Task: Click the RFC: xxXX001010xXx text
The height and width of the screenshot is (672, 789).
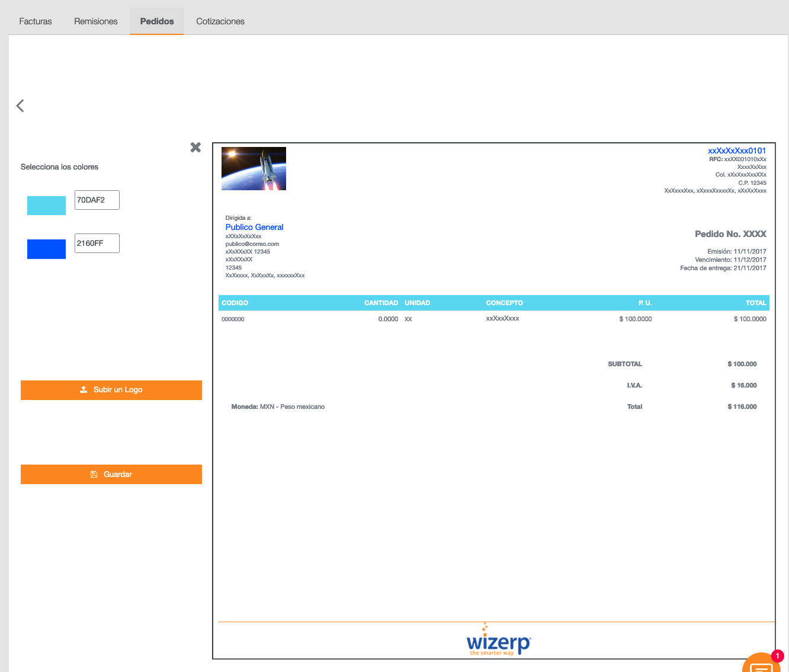Action: click(737, 159)
